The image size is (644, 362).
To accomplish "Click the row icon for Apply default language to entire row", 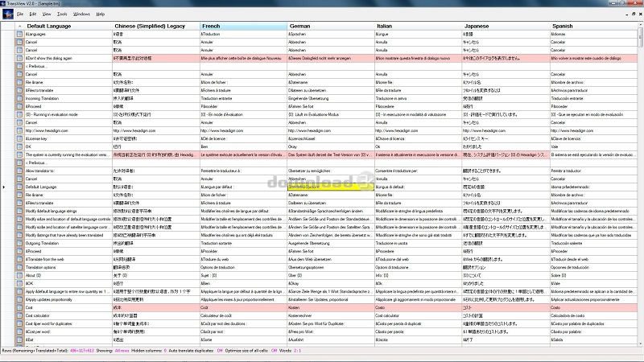I will tap(19, 291).
